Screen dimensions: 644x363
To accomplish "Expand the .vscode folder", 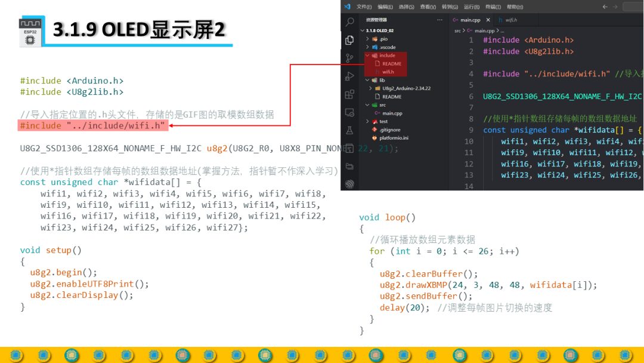I will [x=367, y=47].
